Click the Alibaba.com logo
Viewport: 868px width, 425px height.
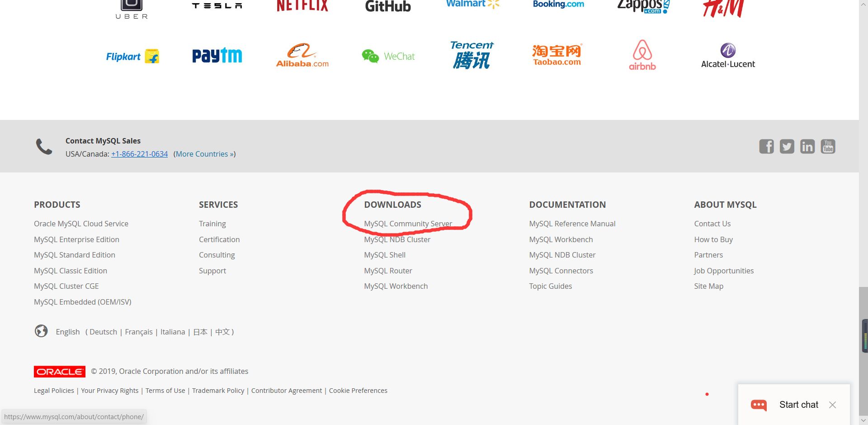(x=302, y=56)
